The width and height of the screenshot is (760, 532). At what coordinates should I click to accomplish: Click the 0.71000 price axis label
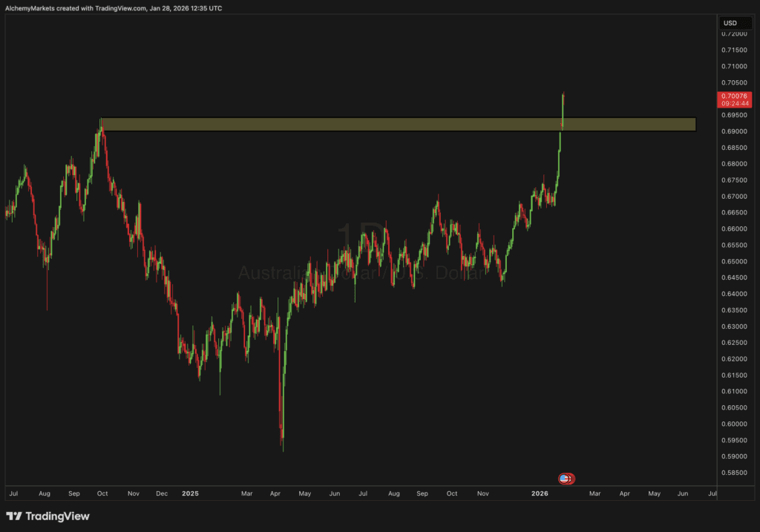(734, 66)
